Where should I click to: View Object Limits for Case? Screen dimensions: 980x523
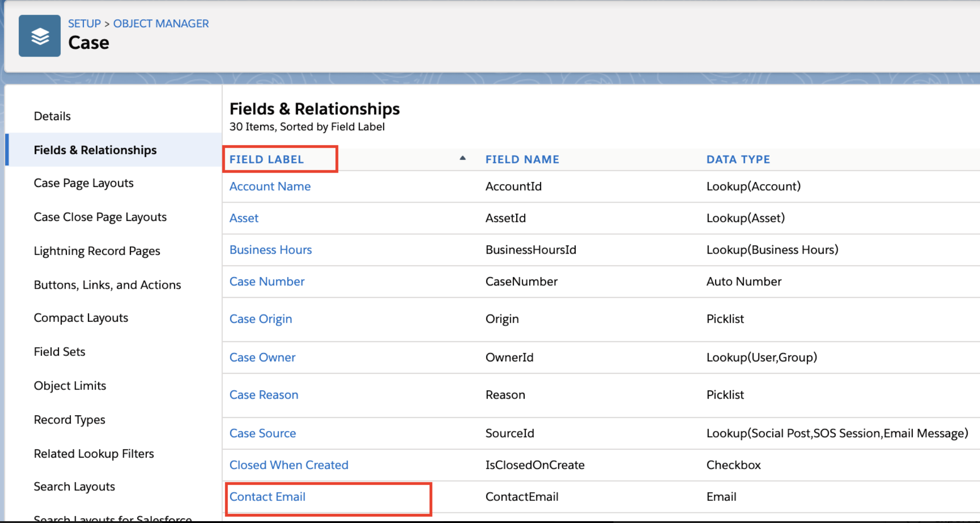(70, 385)
